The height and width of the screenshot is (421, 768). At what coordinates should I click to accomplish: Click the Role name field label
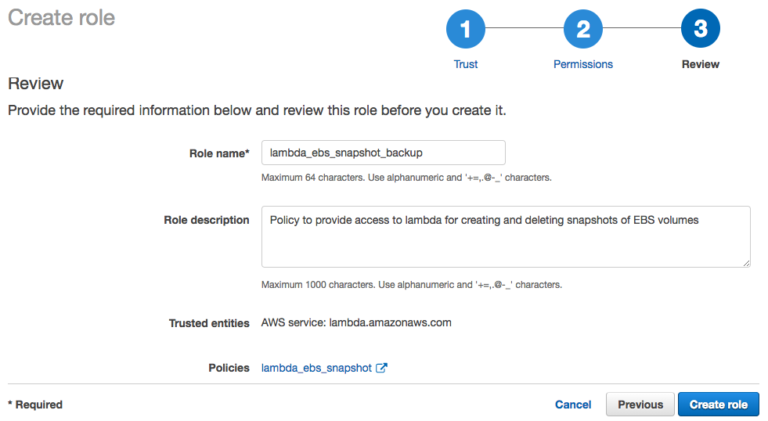coord(219,153)
